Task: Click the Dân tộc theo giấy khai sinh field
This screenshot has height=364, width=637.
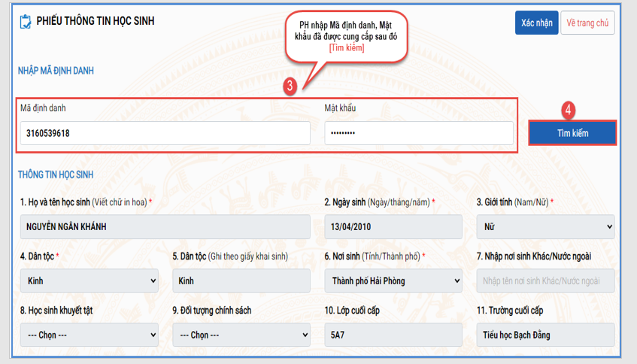Action: pyautogui.click(x=241, y=281)
